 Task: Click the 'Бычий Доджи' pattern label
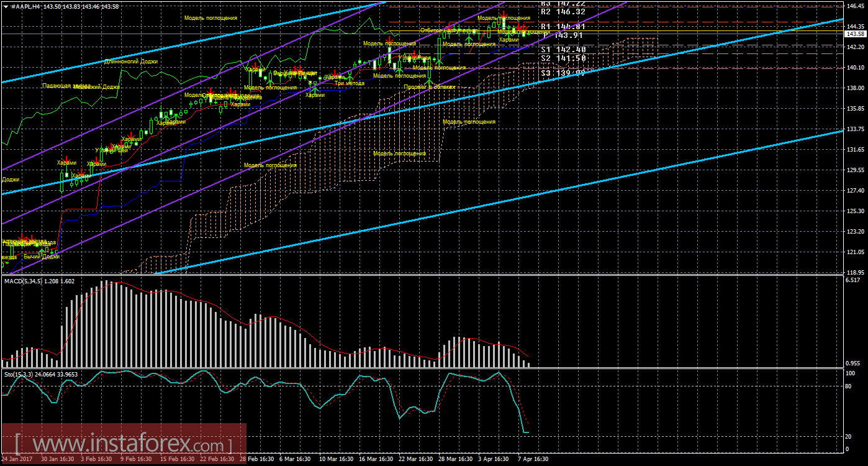[x=42, y=256]
